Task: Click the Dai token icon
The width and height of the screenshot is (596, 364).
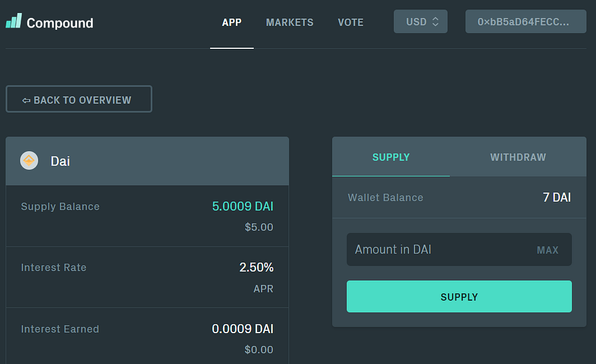Action: tap(29, 161)
